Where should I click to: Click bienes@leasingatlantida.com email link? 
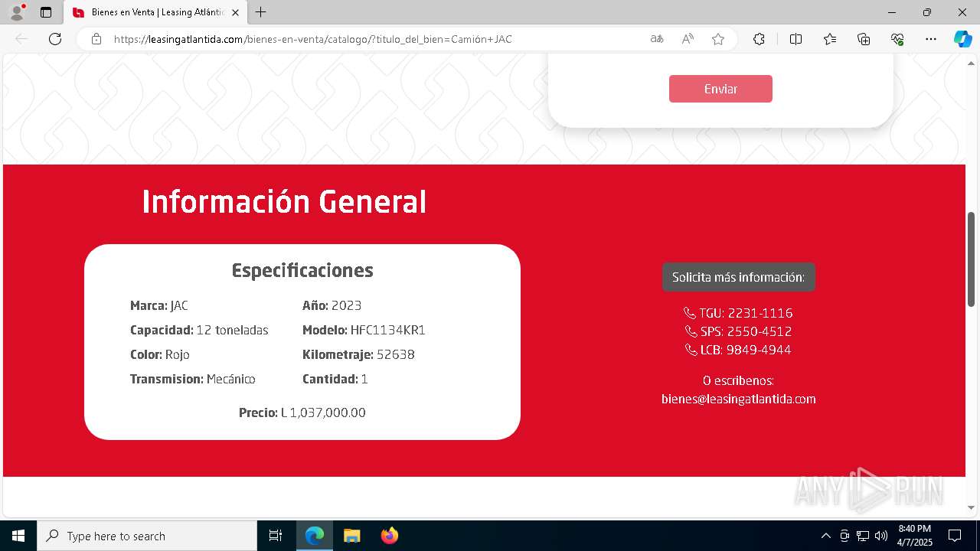pos(739,399)
